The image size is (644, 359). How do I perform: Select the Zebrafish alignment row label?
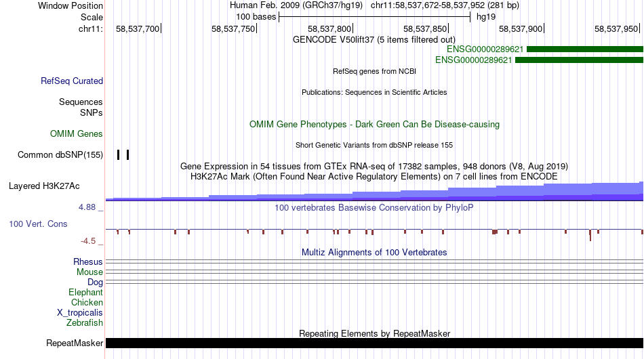[x=84, y=323]
